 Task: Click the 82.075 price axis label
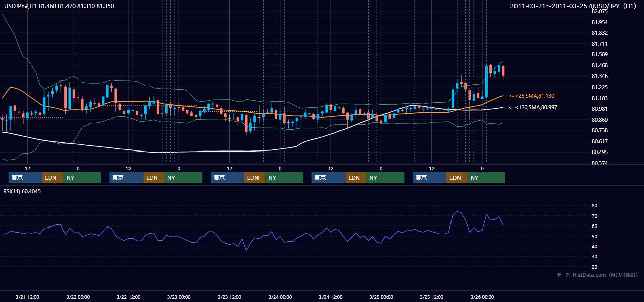tap(599, 11)
